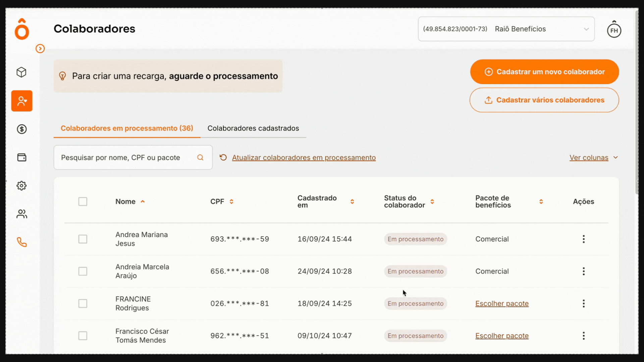Viewport: 644px width, 362px height.
Task: Sort table by CPF column
Action: click(x=231, y=201)
